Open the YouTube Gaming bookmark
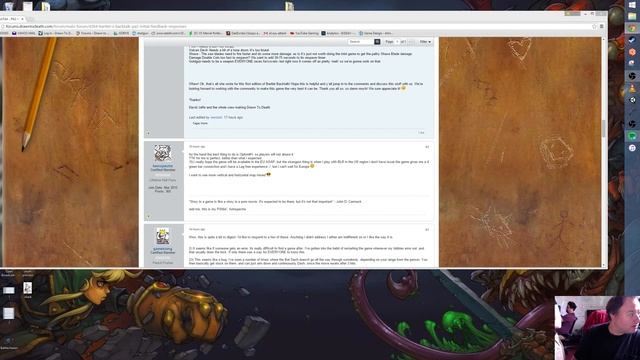Screen dimensions: 640x360 (304, 33)
